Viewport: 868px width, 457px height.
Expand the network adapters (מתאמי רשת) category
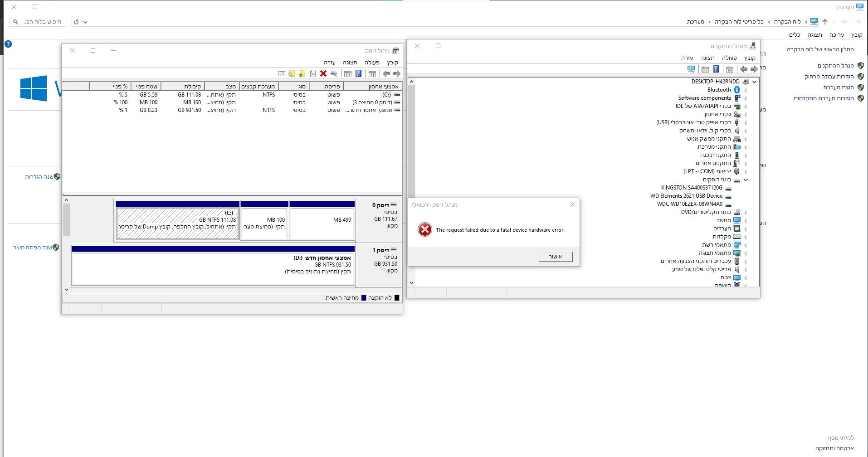[746, 245]
